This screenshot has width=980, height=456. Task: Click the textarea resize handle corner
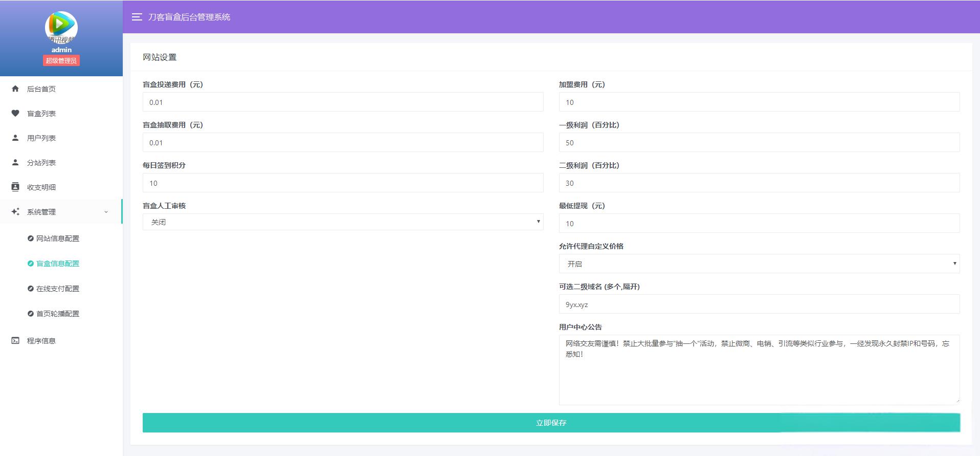pos(956,402)
